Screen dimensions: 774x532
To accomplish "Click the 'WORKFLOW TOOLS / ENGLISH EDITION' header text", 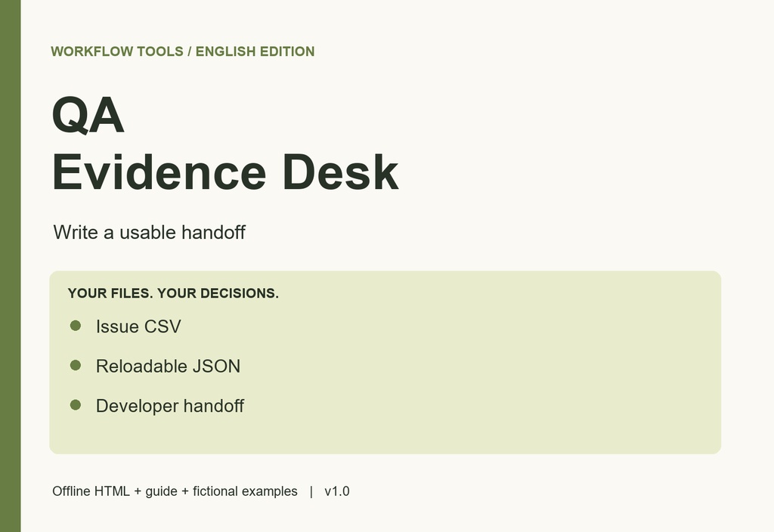I will pyautogui.click(x=183, y=51).
